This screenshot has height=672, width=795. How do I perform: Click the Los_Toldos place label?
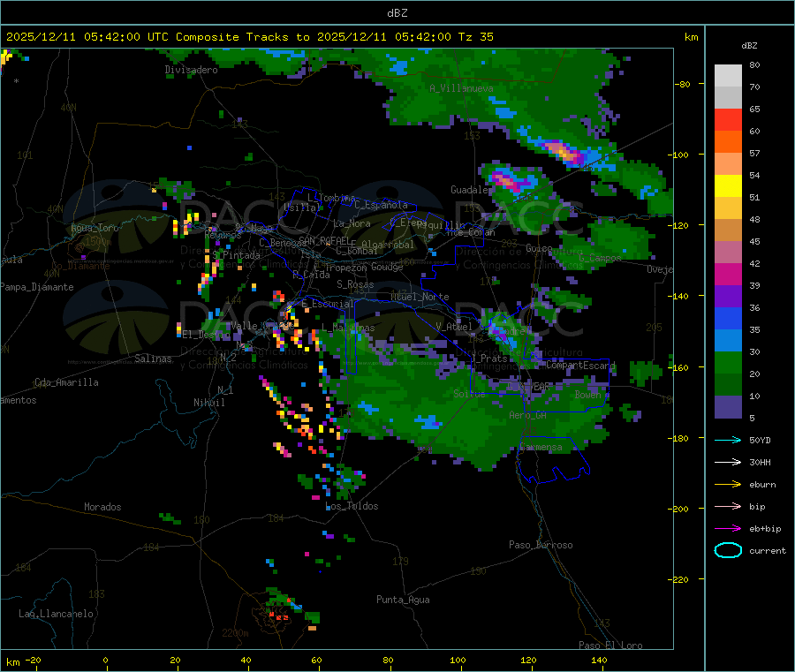[352, 506]
